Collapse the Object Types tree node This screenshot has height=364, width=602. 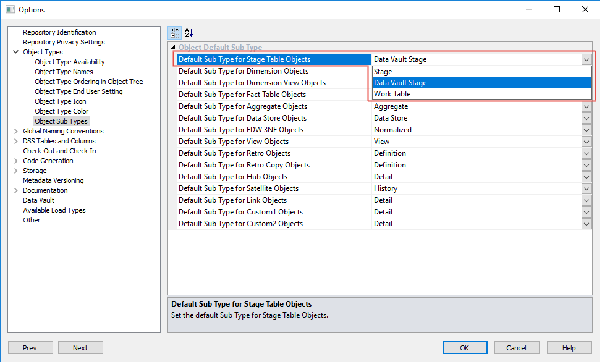[15, 52]
